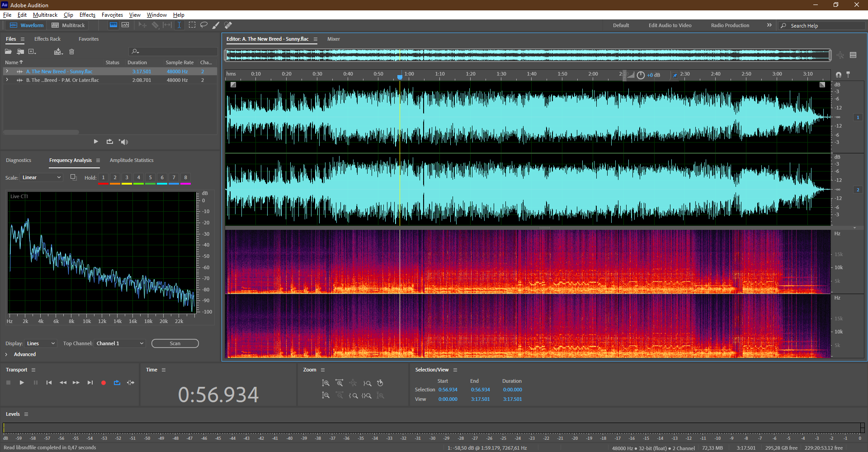Click the marker pin icon beside snapping

pos(848,75)
